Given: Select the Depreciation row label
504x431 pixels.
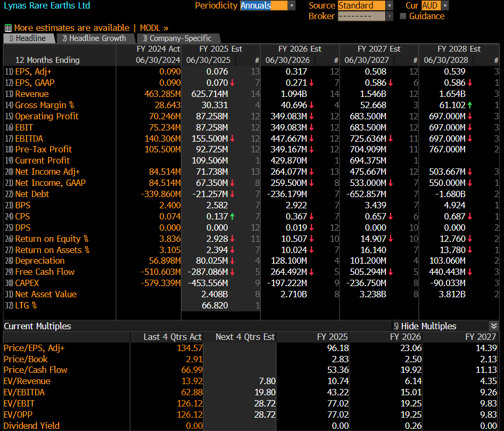Looking at the screenshot, I should (40, 261).
